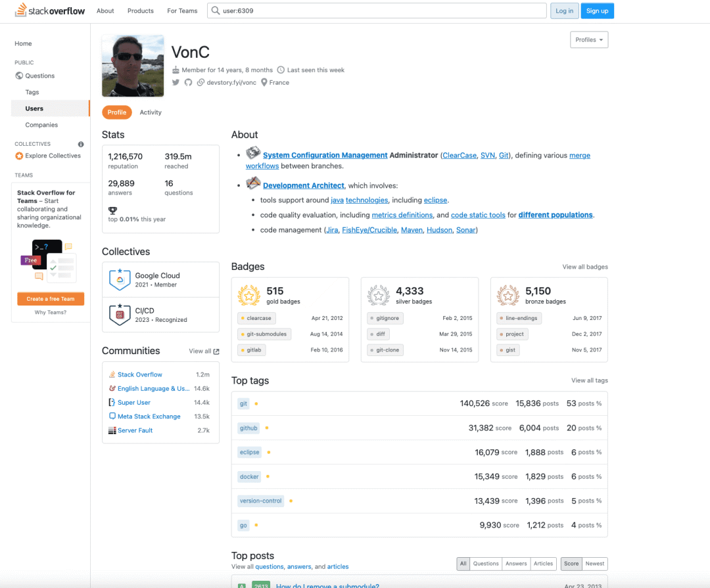The height and width of the screenshot is (588, 710).
Task: Click the search magnifier icon
Action: click(216, 11)
